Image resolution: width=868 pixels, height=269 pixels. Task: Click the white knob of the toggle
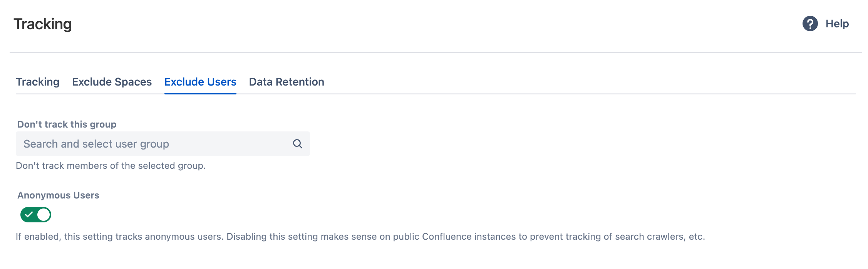pyautogui.click(x=44, y=215)
